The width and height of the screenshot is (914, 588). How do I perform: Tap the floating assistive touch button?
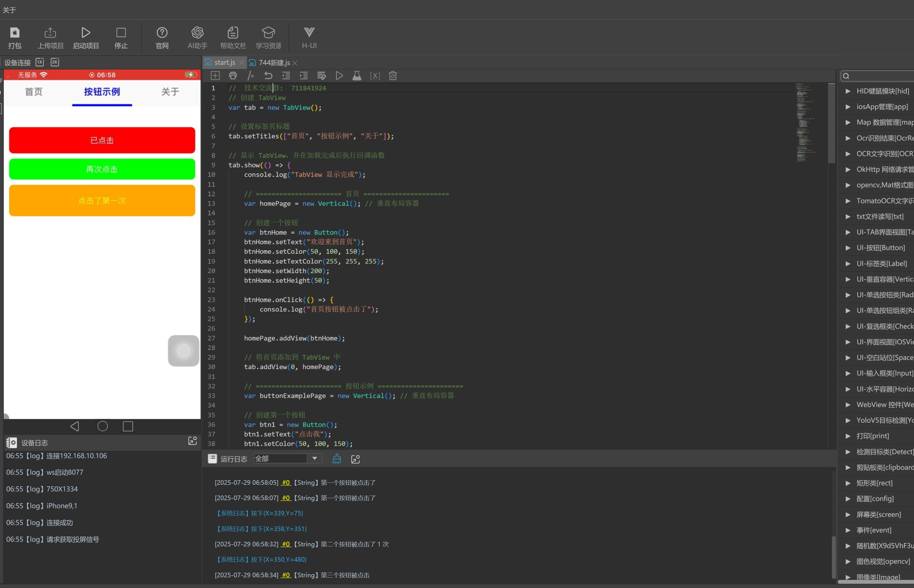[x=184, y=350]
